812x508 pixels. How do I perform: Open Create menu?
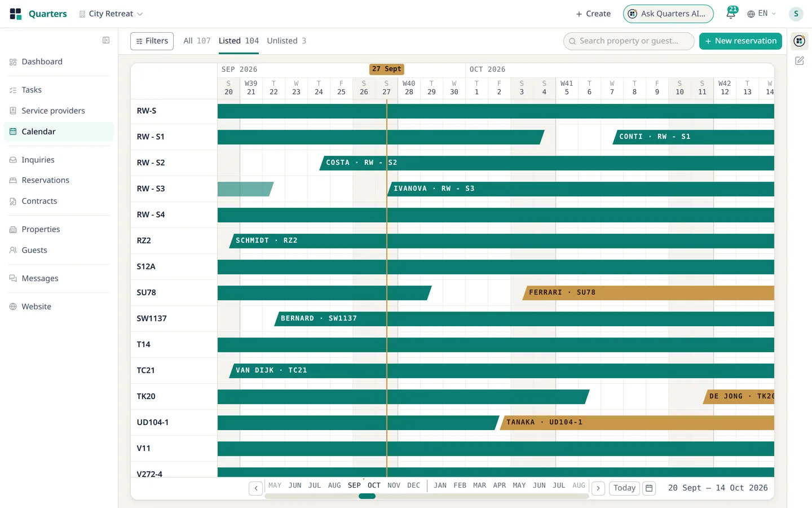[593, 14]
